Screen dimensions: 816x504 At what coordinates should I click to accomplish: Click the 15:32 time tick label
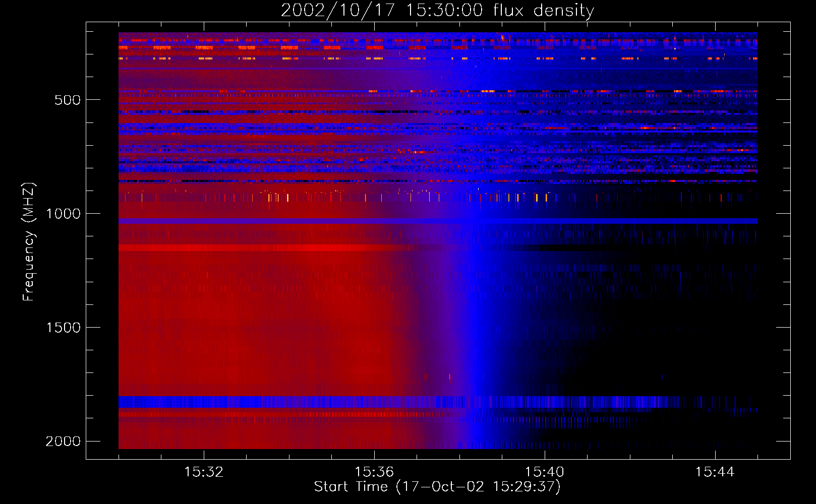click(x=204, y=472)
